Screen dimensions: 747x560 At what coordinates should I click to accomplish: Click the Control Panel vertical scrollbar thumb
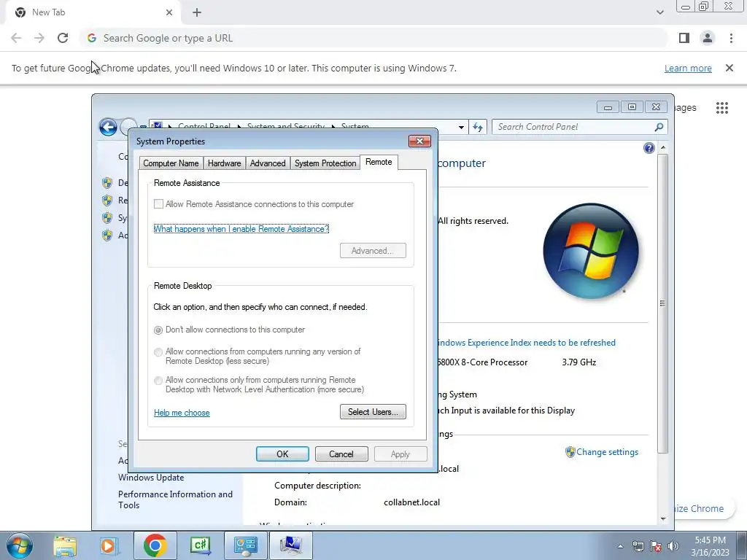tap(662, 303)
